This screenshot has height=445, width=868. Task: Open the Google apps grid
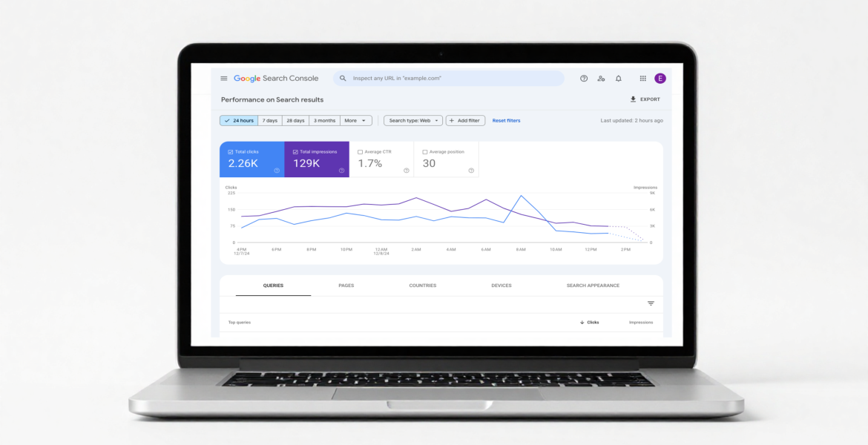(x=642, y=79)
